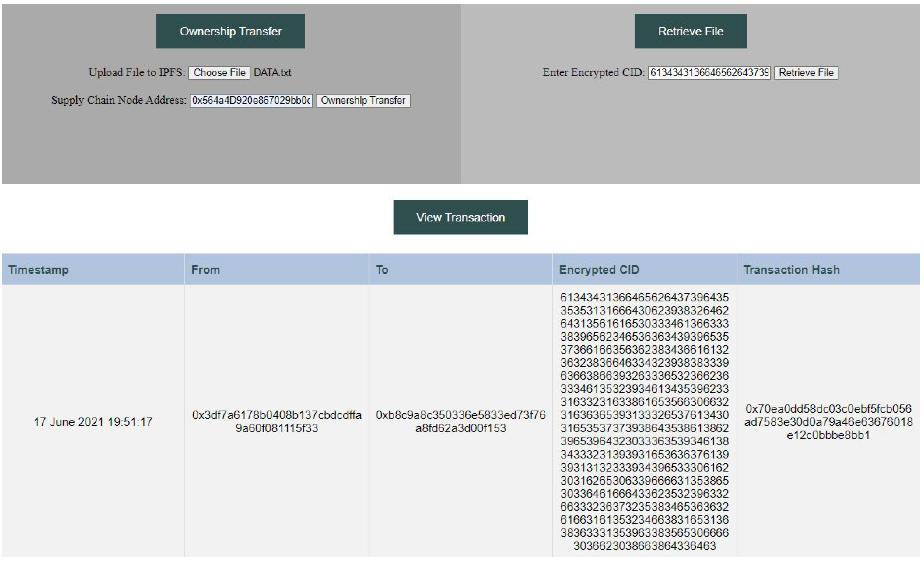Image resolution: width=924 pixels, height=561 pixels.
Task: Click the Timestamp column header
Action: [39, 270]
